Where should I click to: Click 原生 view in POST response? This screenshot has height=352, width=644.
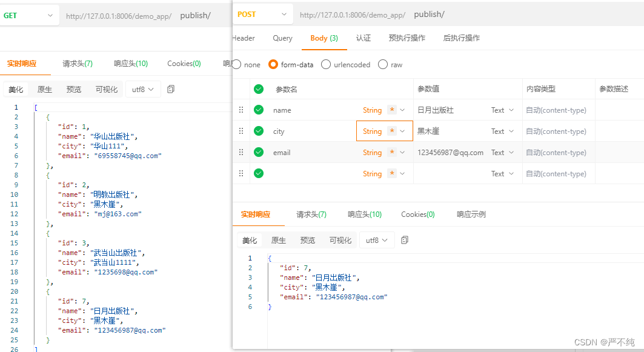pyautogui.click(x=279, y=240)
